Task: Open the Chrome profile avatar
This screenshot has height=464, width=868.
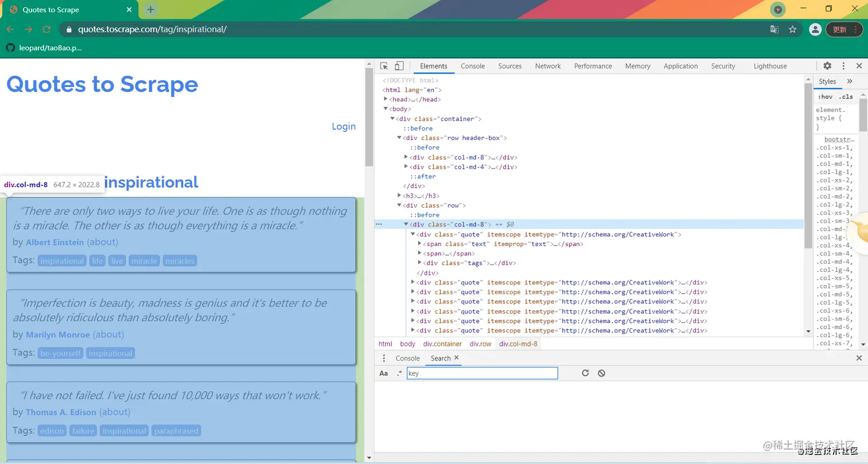Action: (815, 29)
